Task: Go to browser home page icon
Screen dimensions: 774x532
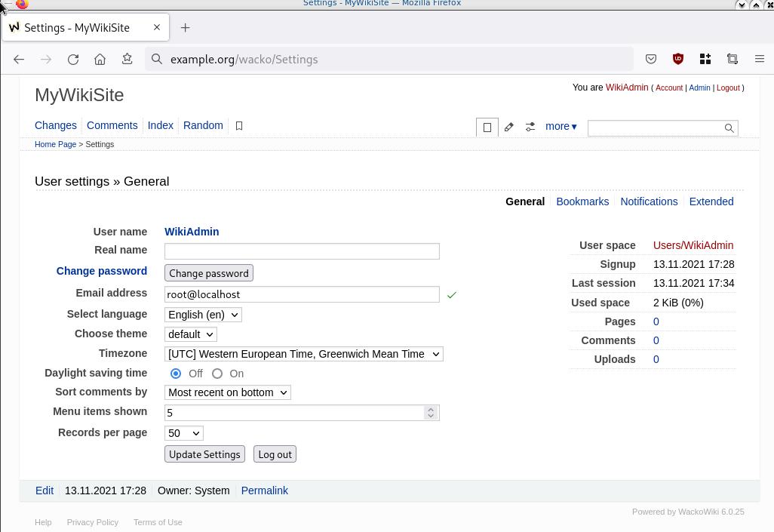Action: click(100, 59)
